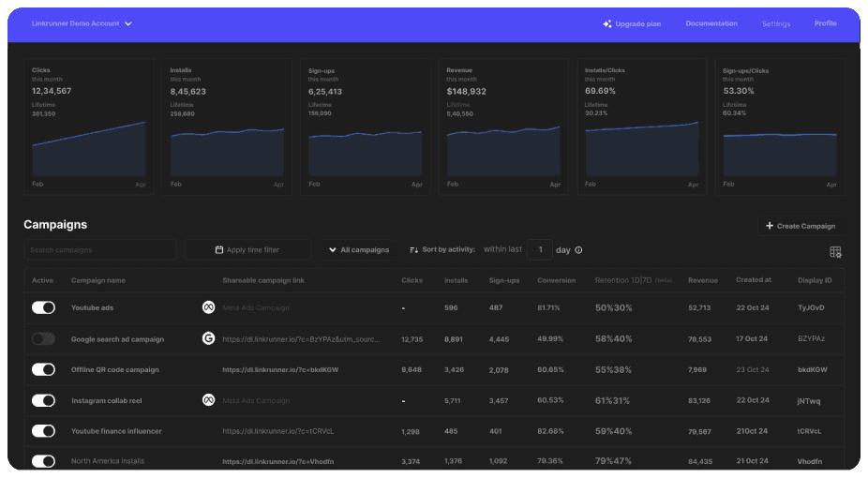Select the North America installs name
Screen dimensions: 868x478
click(108, 461)
